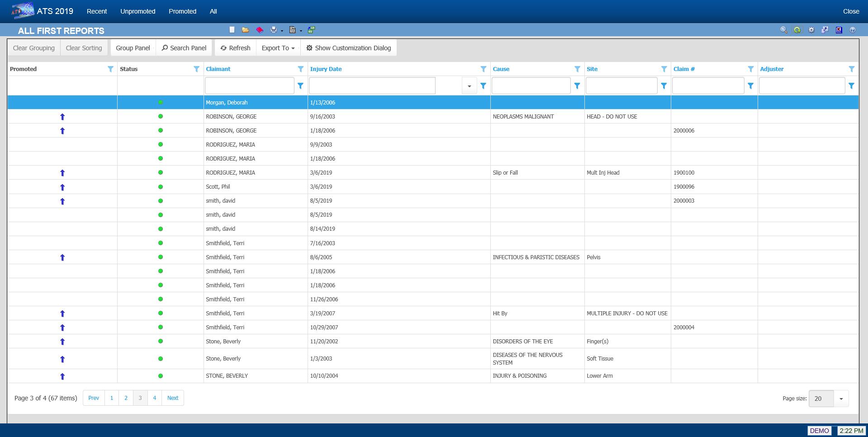Click the Adjuster column header filter icon
This screenshot has height=437, width=868.
click(x=851, y=69)
